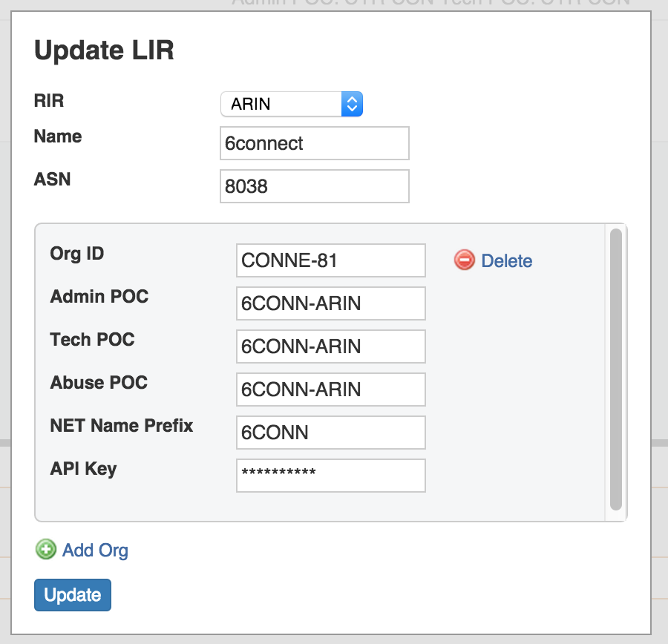
Task: Click the ASN field with 8038
Action: [315, 186]
